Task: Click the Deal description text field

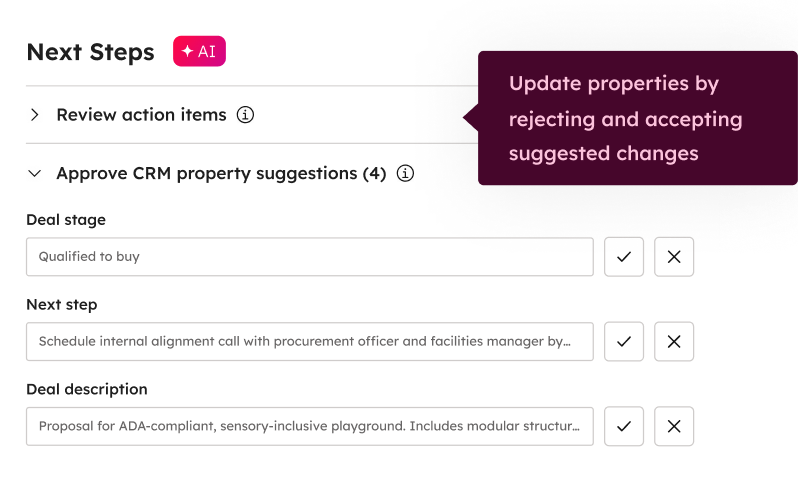Action: pos(309,426)
